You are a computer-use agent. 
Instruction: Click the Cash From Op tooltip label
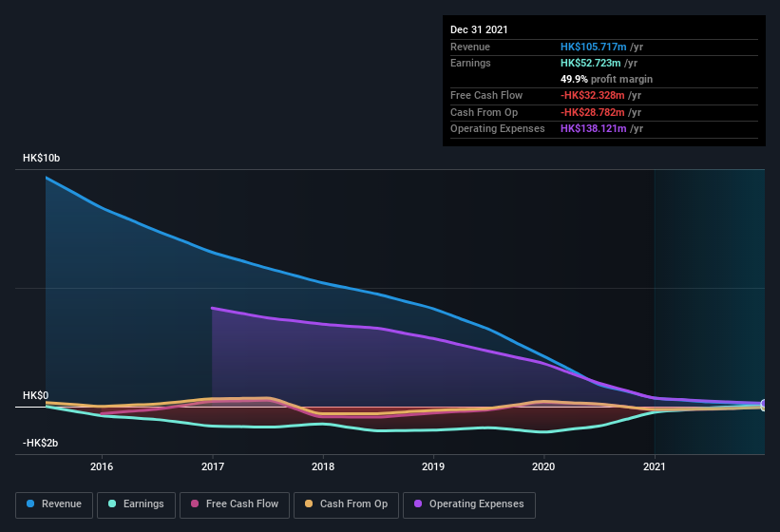tap(484, 112)
